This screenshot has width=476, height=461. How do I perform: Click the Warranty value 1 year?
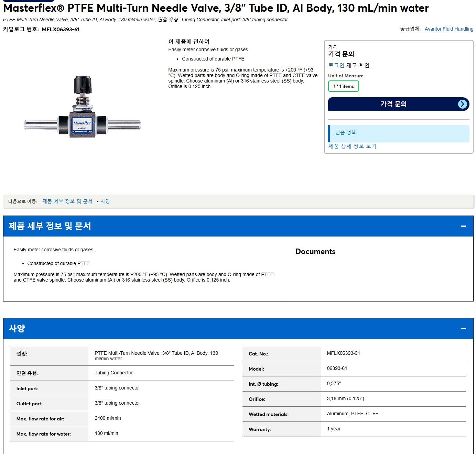[334, 429]
